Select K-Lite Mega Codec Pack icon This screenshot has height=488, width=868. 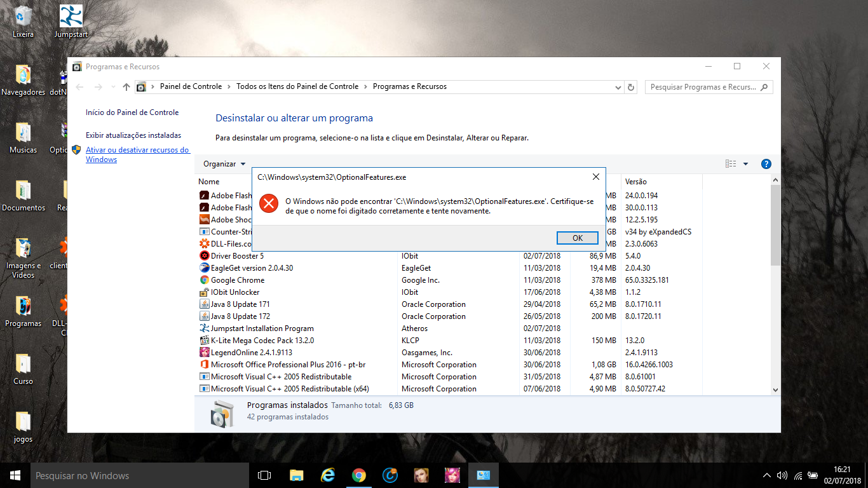(205, 341)
